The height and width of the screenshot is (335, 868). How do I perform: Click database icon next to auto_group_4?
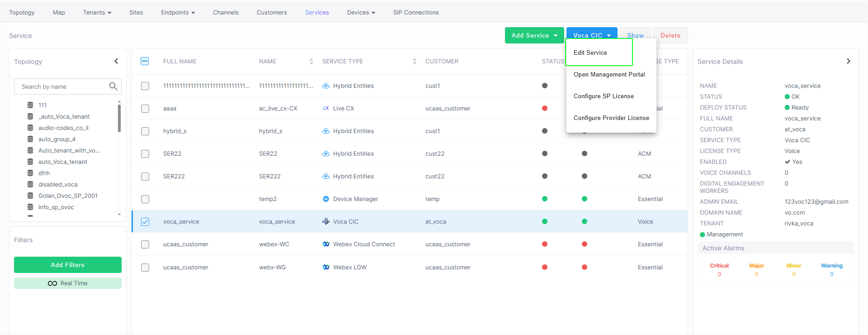30,139
